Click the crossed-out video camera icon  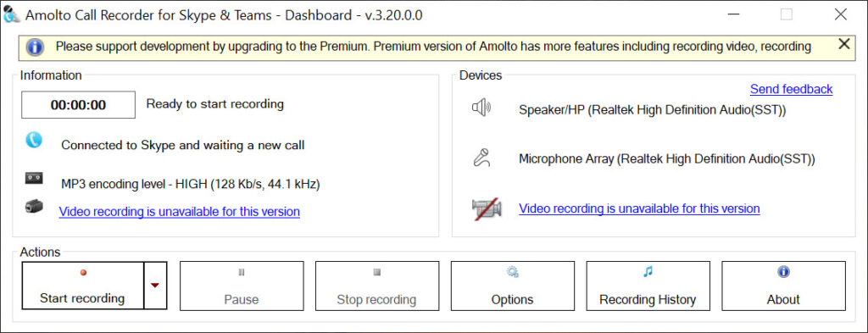[487, 208]
